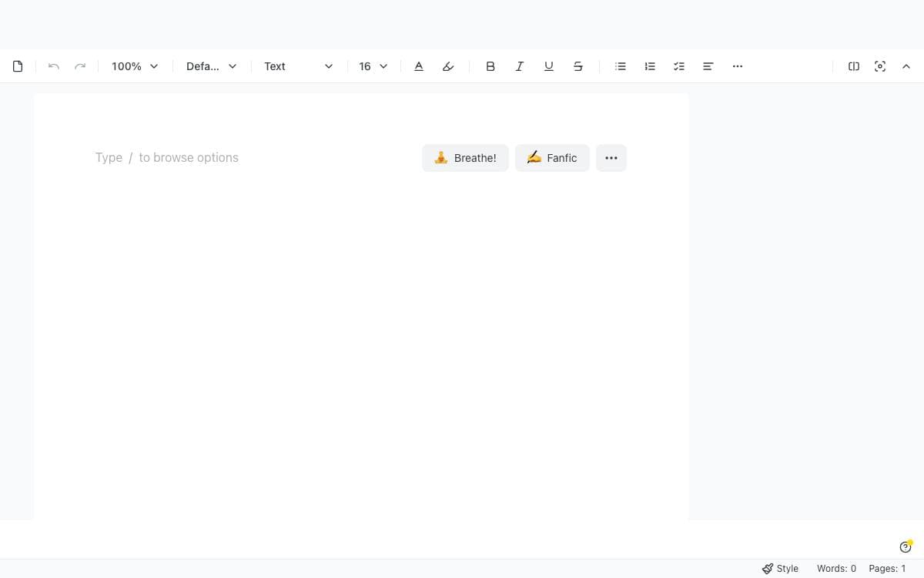Screen dimensions: 924x578
Task: Click the Fanfic template button
Action: pos(552,158)
